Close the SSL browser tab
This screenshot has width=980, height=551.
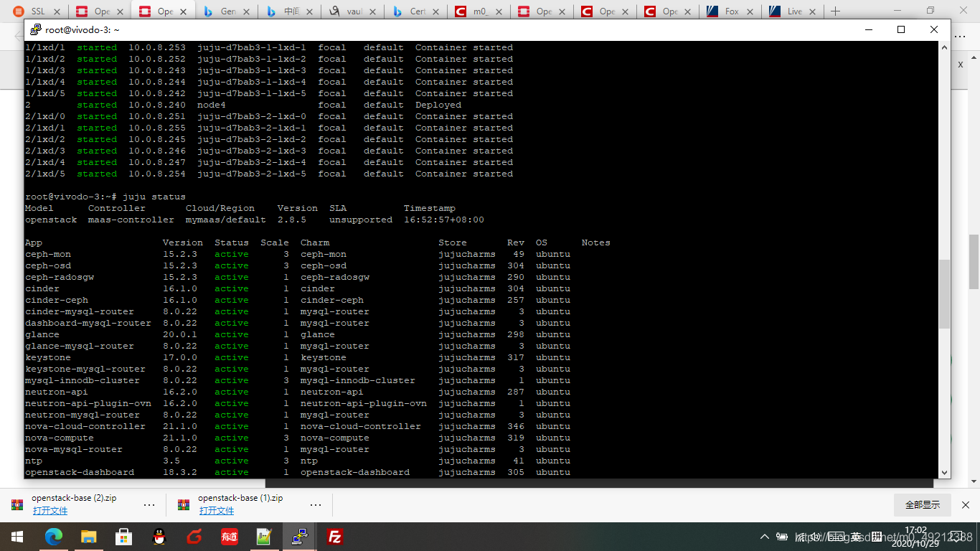tap(59, 11)
